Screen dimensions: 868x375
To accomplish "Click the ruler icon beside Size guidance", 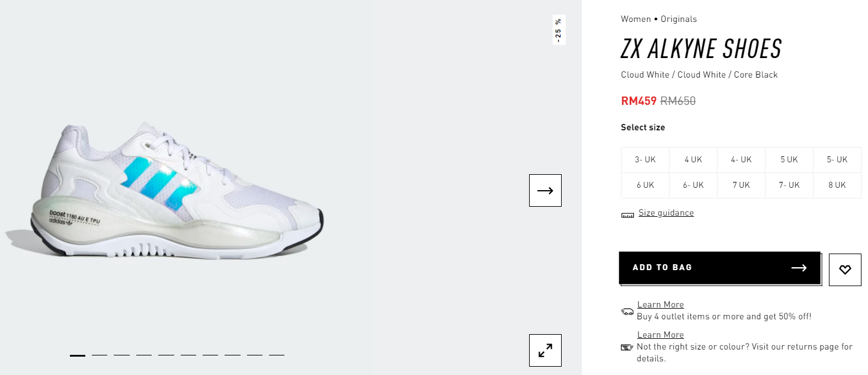I will coord(627,214).
